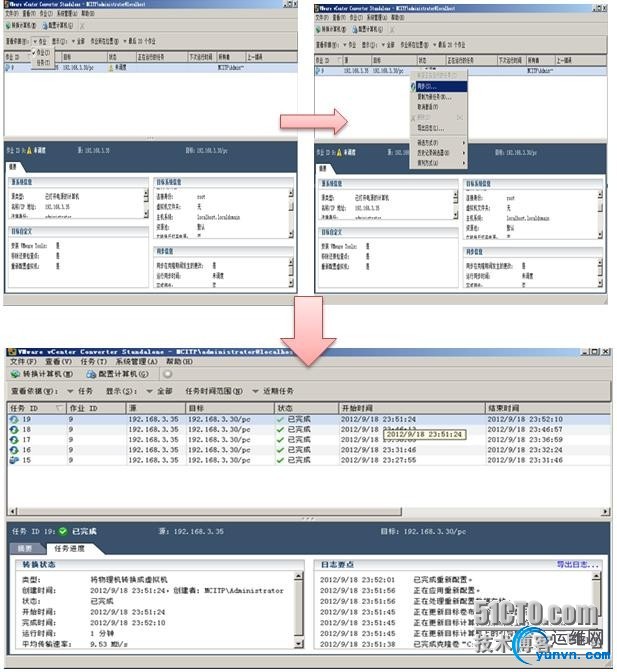Click configure machine icon in top-right window toolbar
Viewport: 617px width, 672px height.
click(355, 29)
